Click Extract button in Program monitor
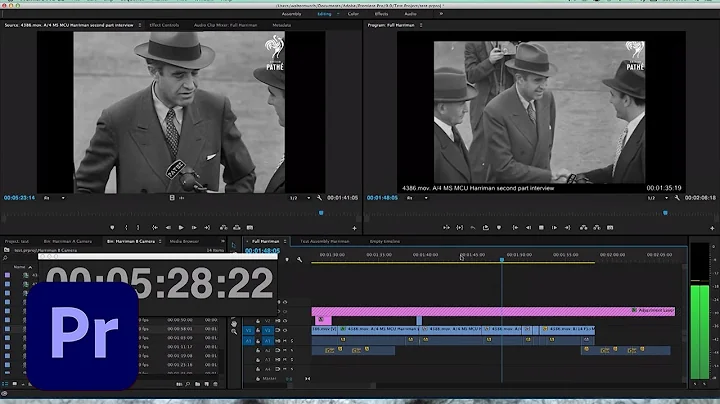720x404 pixels. pos(597,228)
